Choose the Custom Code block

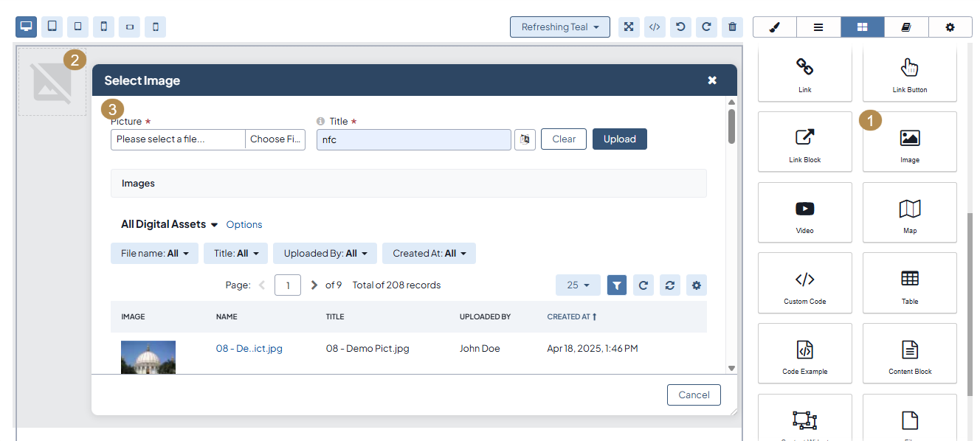(x=804, y=283)
